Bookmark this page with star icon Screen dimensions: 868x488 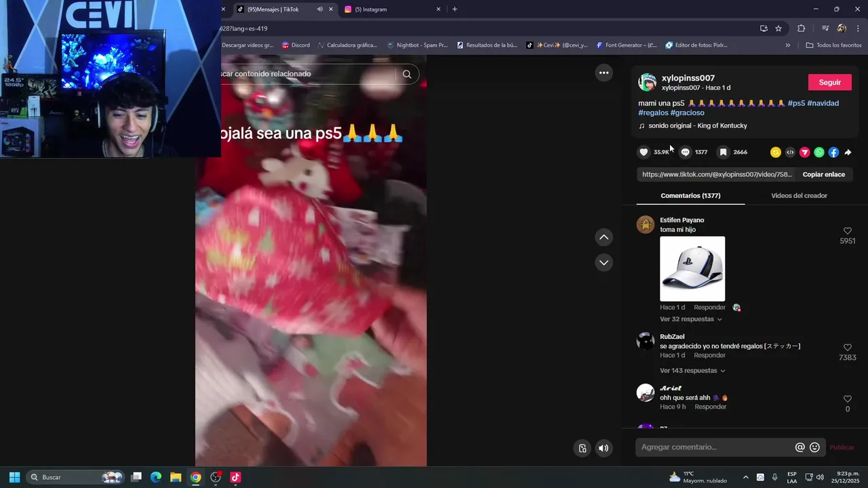(778, 28)
